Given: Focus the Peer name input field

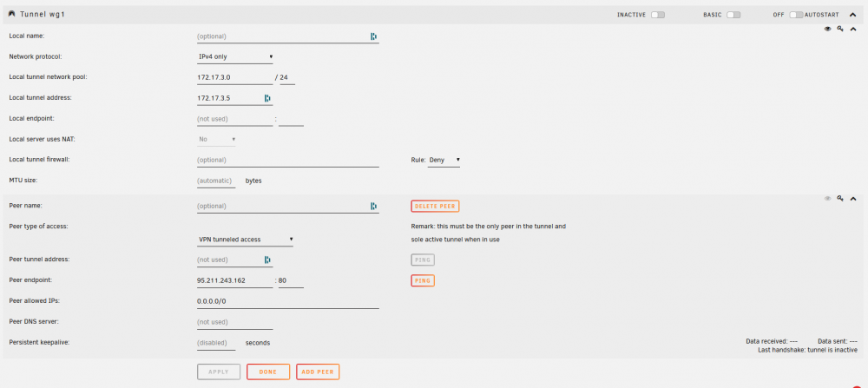Looking at the screenshot, I should [288, 206].
